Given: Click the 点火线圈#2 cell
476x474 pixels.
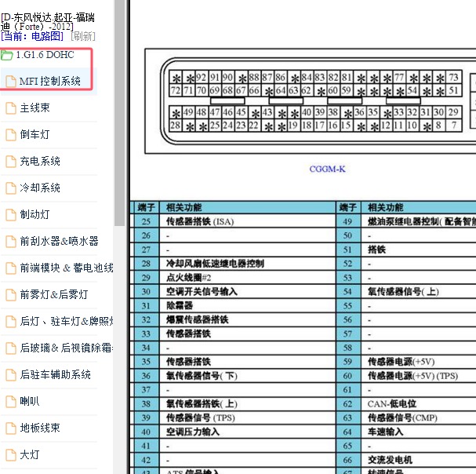Looking at the screenshot, I should coord(247,278).
